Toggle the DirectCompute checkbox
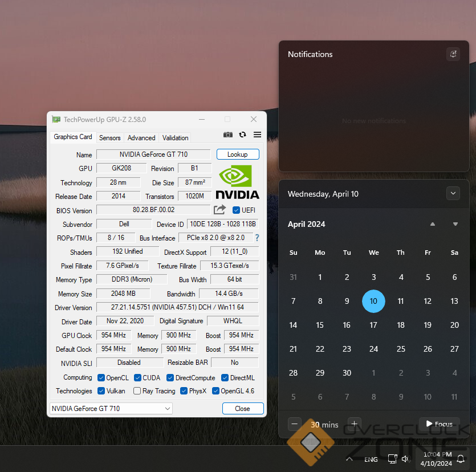Screen dimensions: 476x472 170,377
